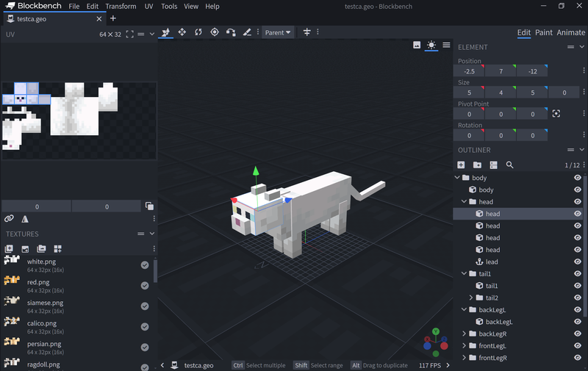The height and width of the screenshot is (371, 588).
Task: Toggle calico.png texture checkmark
Action: click(x=145, y=327)
